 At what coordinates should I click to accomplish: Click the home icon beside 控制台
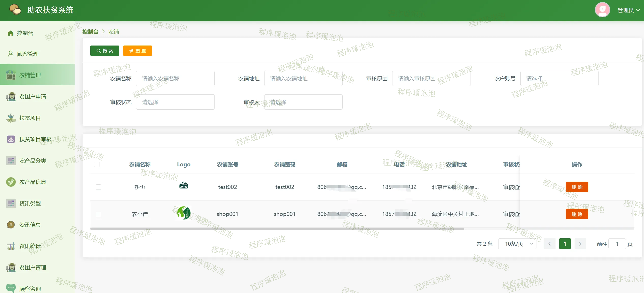11,33
